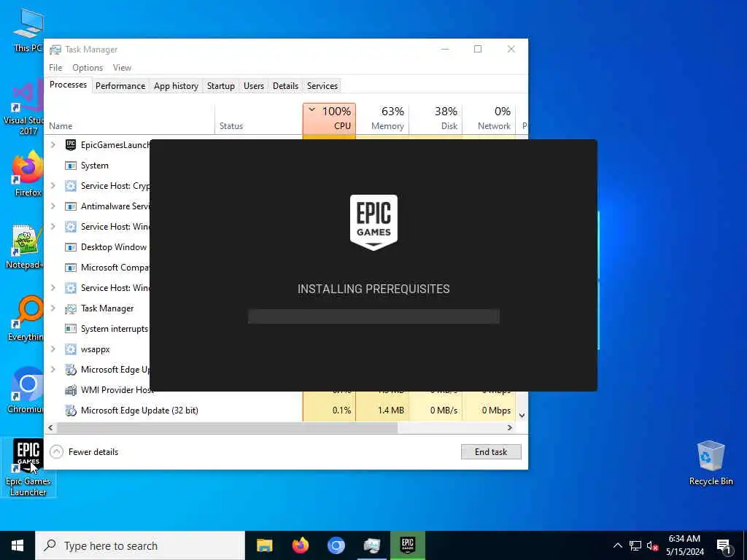Click the 1.4 MB memory value cell

pyautogui.click(x=382, y=411)
